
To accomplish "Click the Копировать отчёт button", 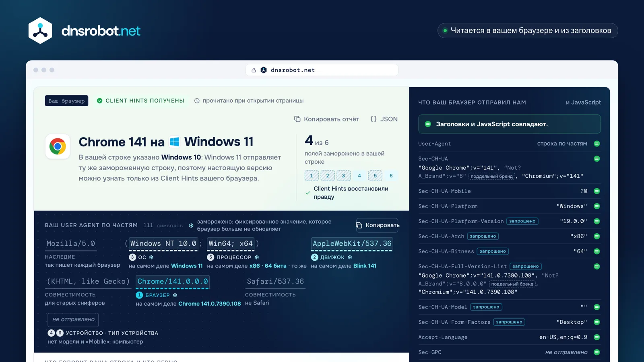I will pyautogui.click(x=326, y=119).
